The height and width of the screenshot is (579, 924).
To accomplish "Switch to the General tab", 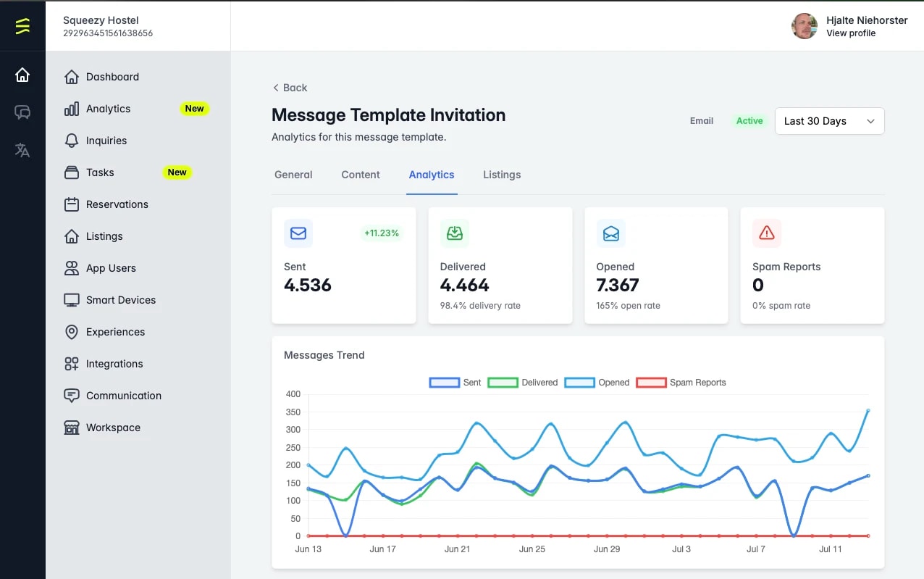I will point(293,175).
